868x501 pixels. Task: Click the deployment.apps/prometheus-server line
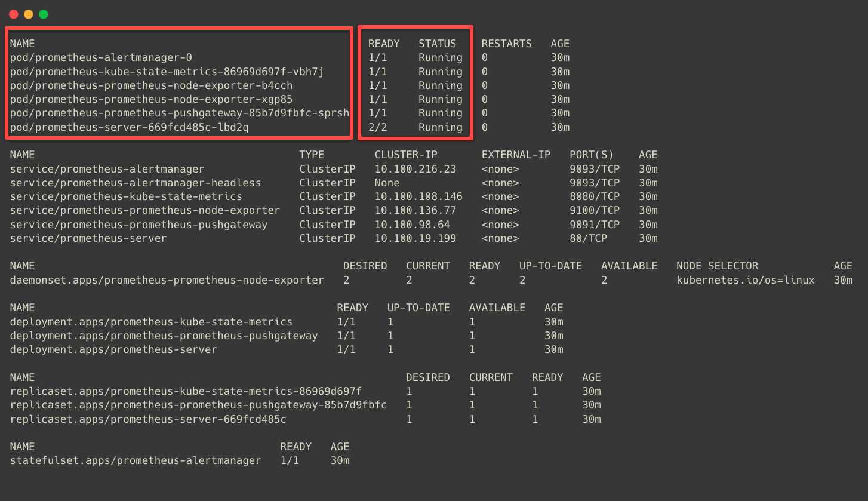(x=113, y=349)
